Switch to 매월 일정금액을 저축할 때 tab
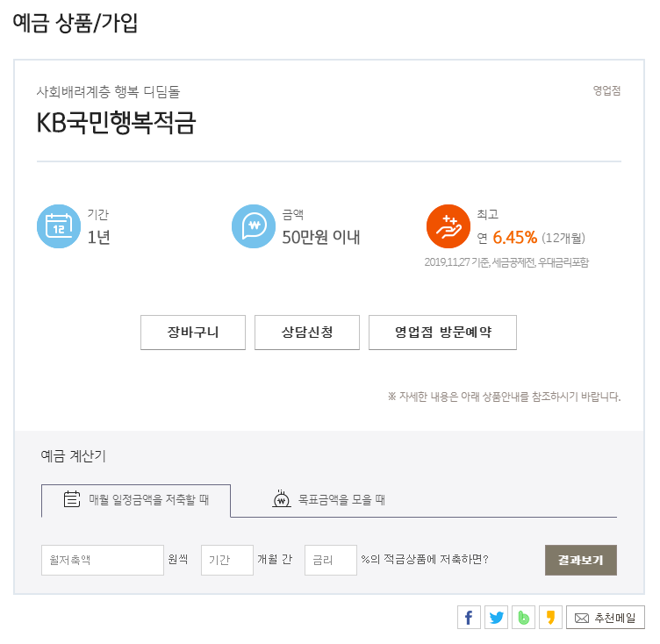 coord(136,500)
